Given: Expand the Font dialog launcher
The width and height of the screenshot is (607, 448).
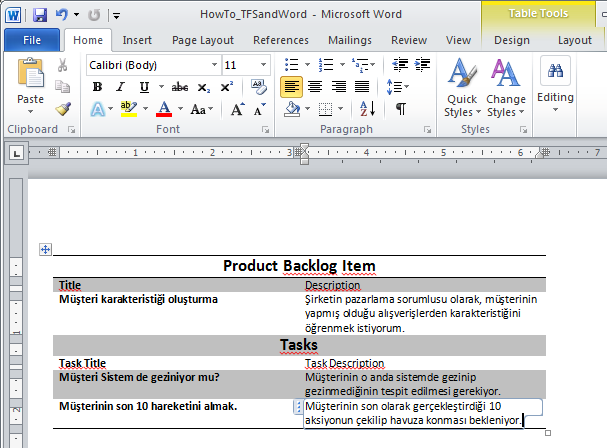Looking at the screenshot, I should point(266,130).
